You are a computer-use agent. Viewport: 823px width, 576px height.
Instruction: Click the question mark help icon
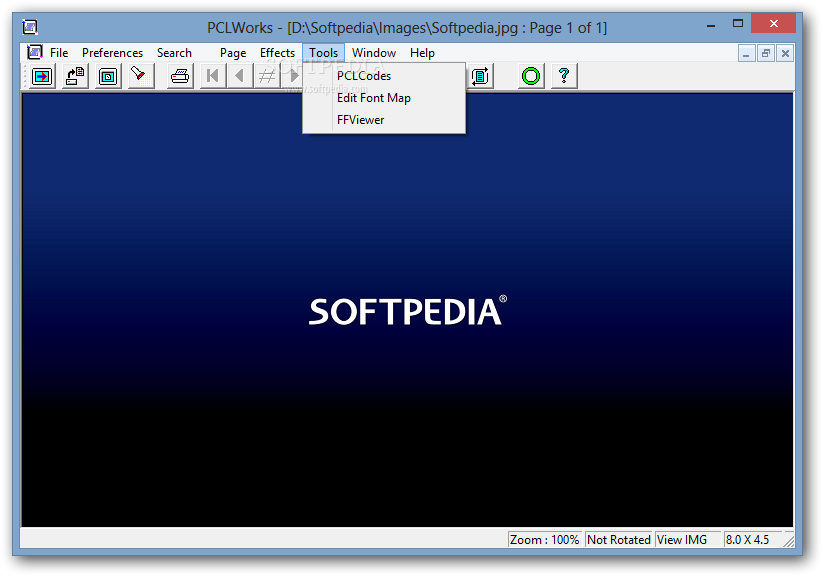click(564, 77)
